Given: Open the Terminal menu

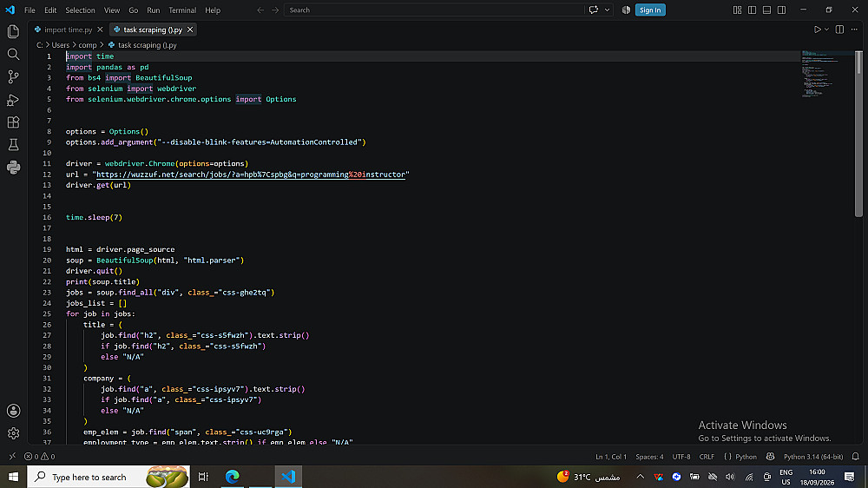Looking at the screenshot, I should pos(182,10).
